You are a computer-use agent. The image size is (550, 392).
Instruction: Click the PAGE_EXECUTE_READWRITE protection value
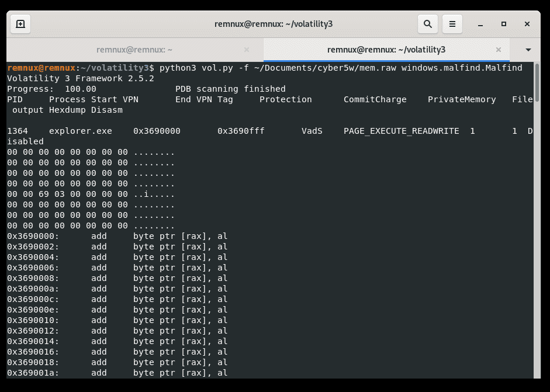tap(402, 131)
